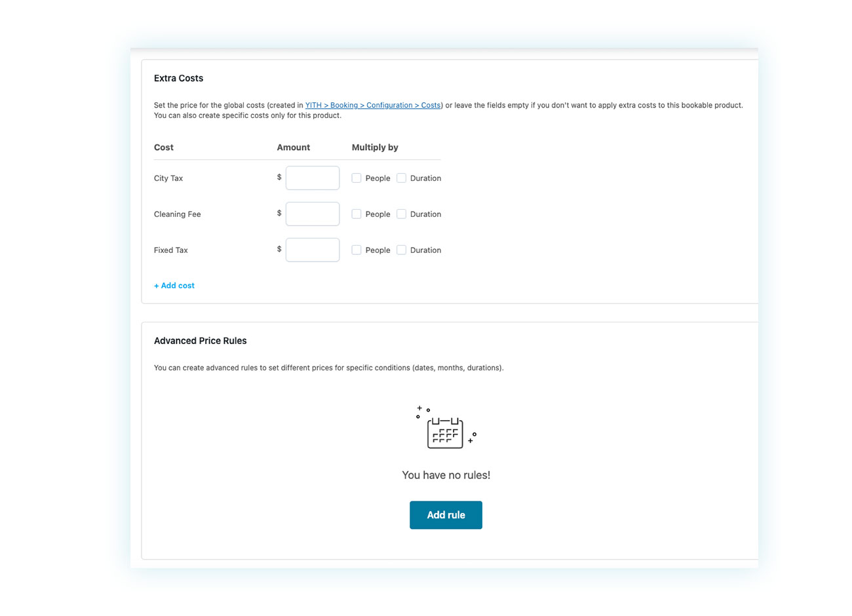Click the City Tax amount field
The width and height of the screenshot is (852, 616).
313,178
